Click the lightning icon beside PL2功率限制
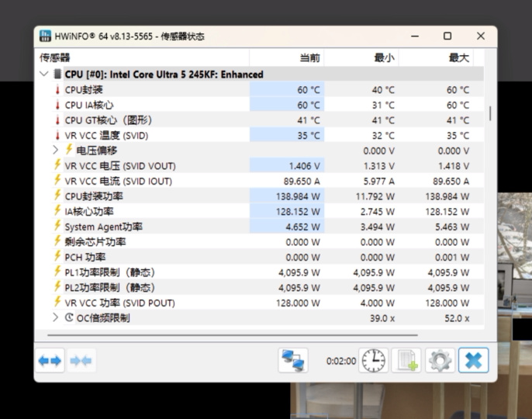The image size is (532, 419). 57,286
